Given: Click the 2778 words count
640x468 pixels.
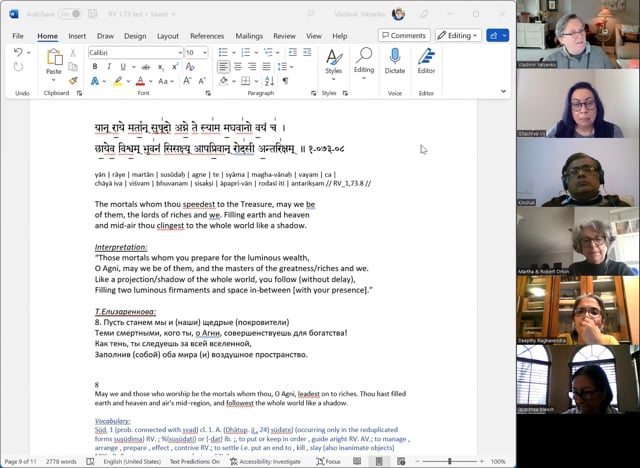Looking at the screenshot, I should [61, 461].
